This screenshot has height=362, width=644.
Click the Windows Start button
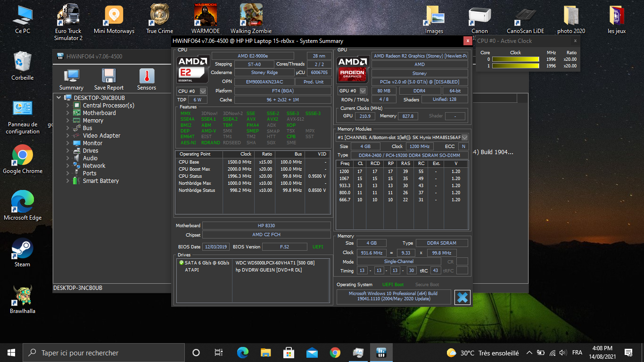tap(11, 353)
